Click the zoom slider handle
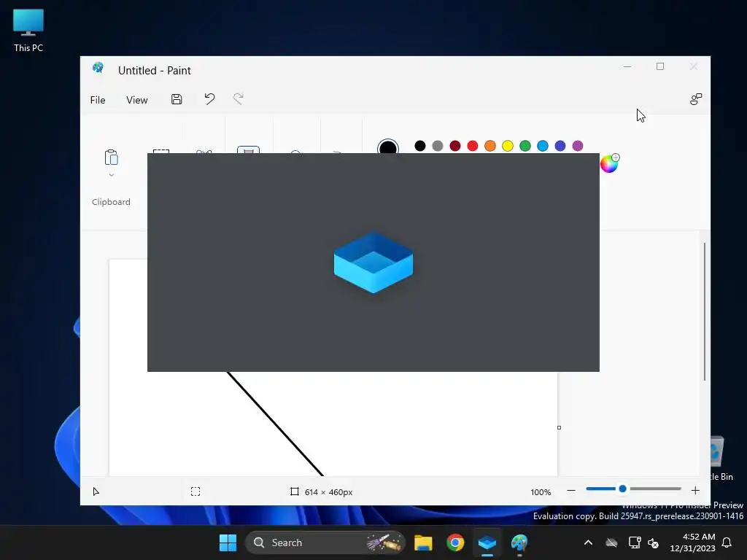 (622, 489)
